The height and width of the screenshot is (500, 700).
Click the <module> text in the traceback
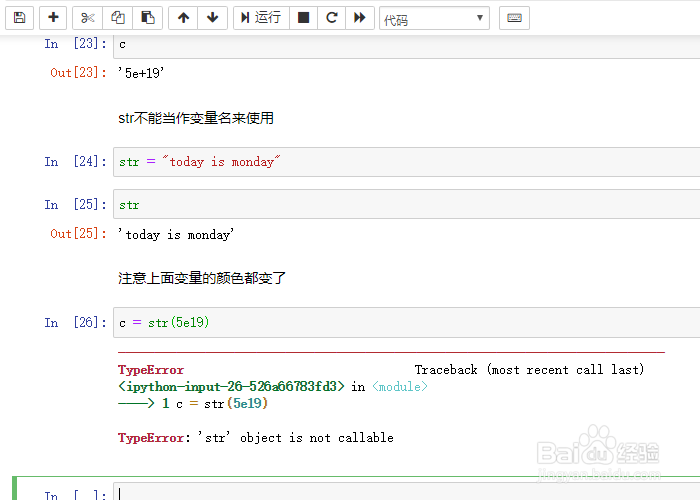pyautogui.click(x=400, y=387)
